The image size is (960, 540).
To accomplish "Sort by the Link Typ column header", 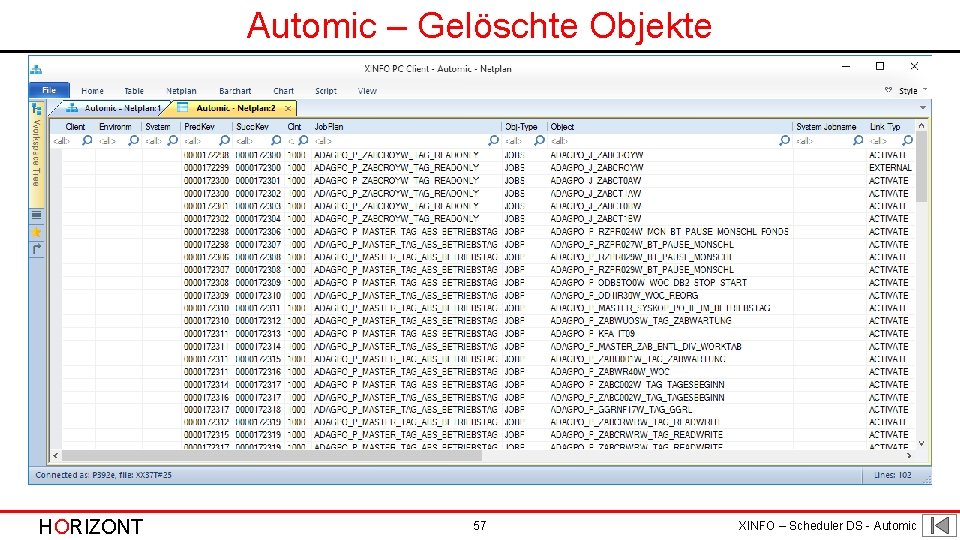I will (885, 127).
